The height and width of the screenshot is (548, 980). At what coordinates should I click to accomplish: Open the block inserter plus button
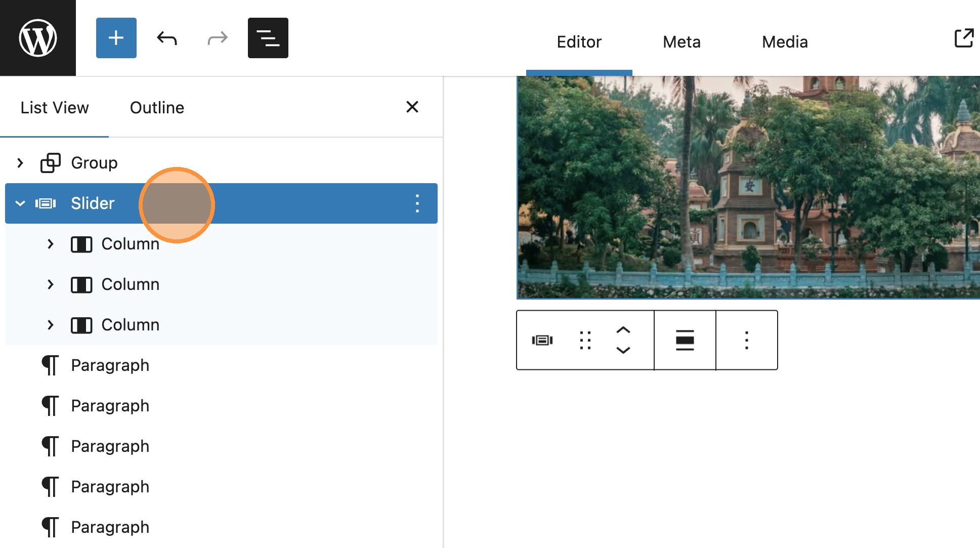[116, 38]
